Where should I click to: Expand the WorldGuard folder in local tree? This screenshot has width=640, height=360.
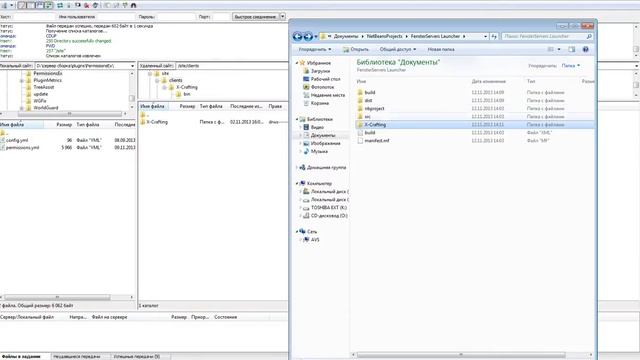[x=22, y=108]
